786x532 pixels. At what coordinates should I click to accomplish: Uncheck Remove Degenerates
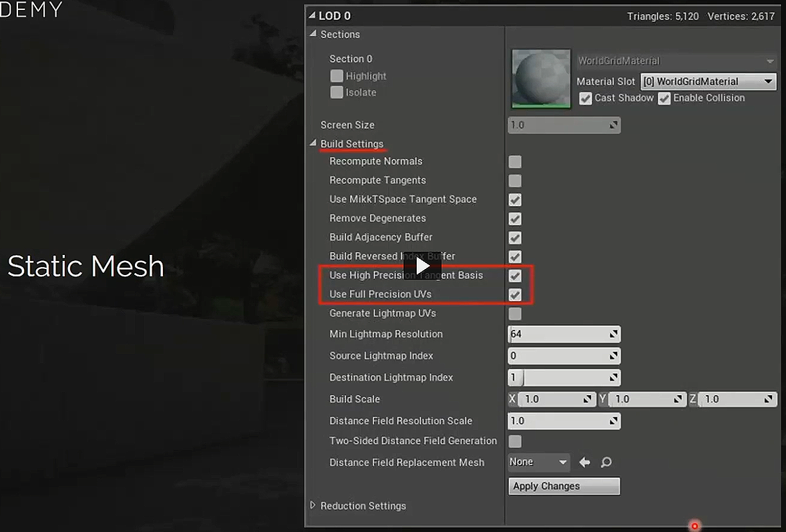[x=515, y=219]
